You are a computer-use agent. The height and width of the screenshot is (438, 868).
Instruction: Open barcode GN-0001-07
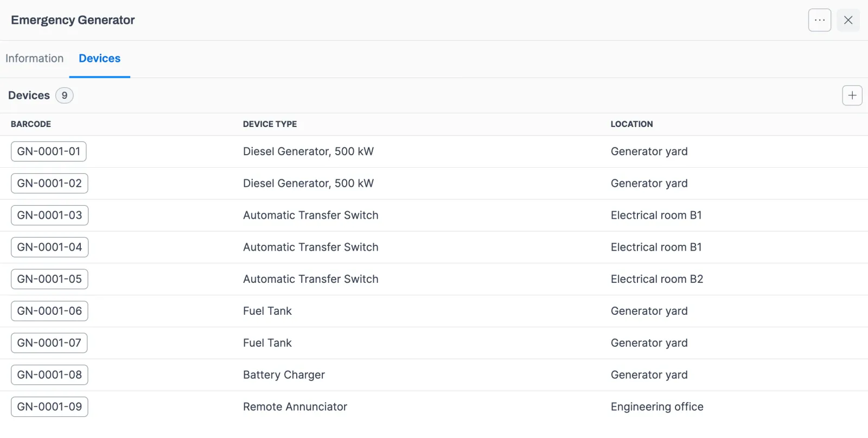(49, 343)
